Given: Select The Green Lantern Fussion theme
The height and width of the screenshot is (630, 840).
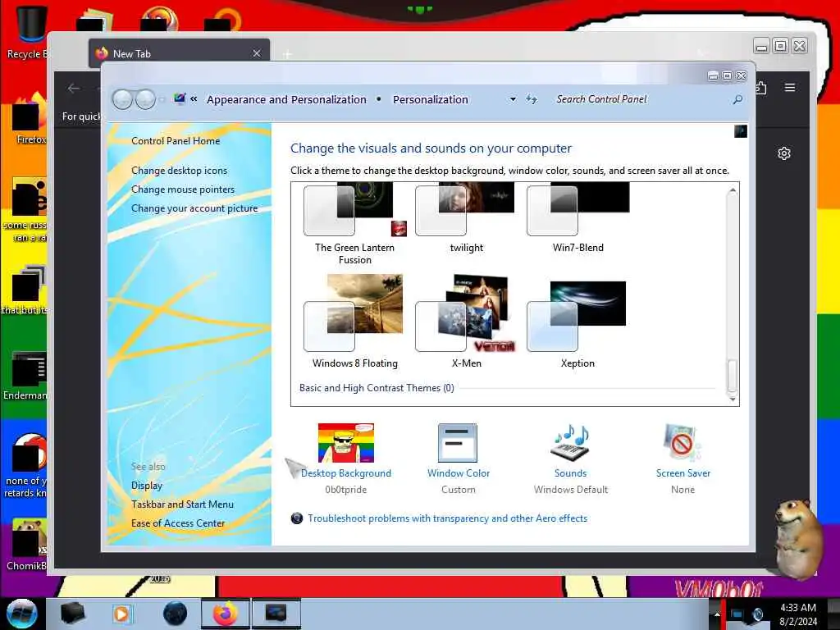Looking at the screenshot, I should [x=354, y=224].
